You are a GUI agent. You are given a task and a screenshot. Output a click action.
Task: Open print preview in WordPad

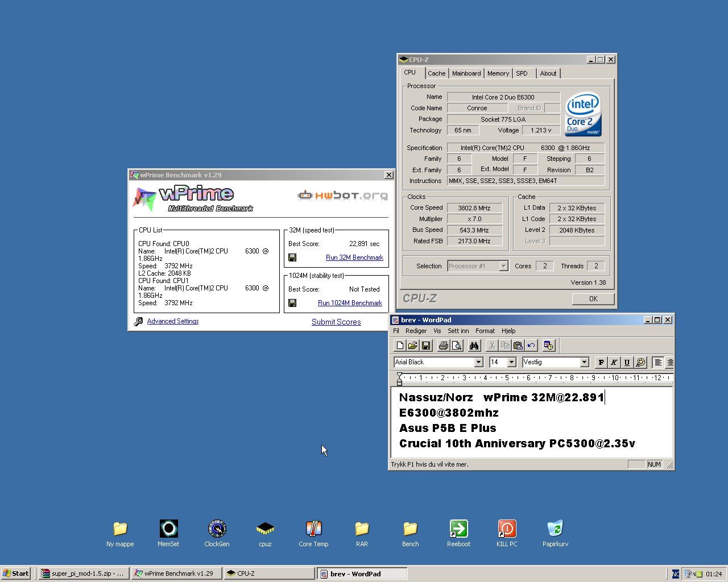pyautogui.click(x=456, y=345)
